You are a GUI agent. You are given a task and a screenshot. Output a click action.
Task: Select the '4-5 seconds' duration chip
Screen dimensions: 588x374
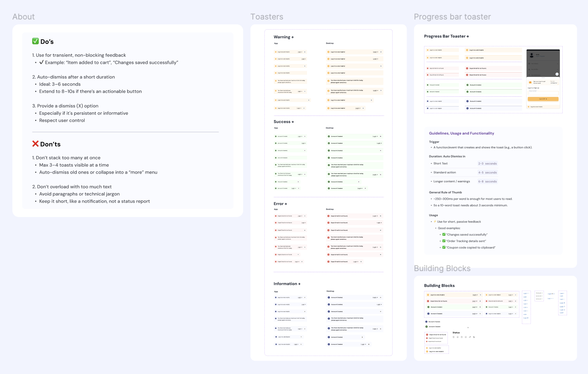point(488,173)
